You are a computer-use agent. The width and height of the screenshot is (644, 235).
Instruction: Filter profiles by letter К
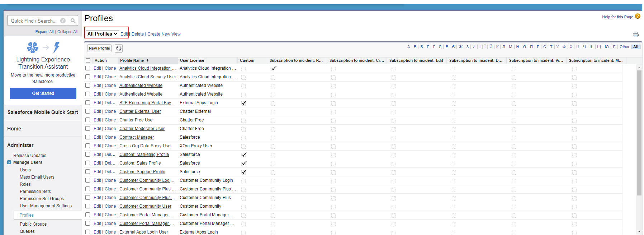497,47
